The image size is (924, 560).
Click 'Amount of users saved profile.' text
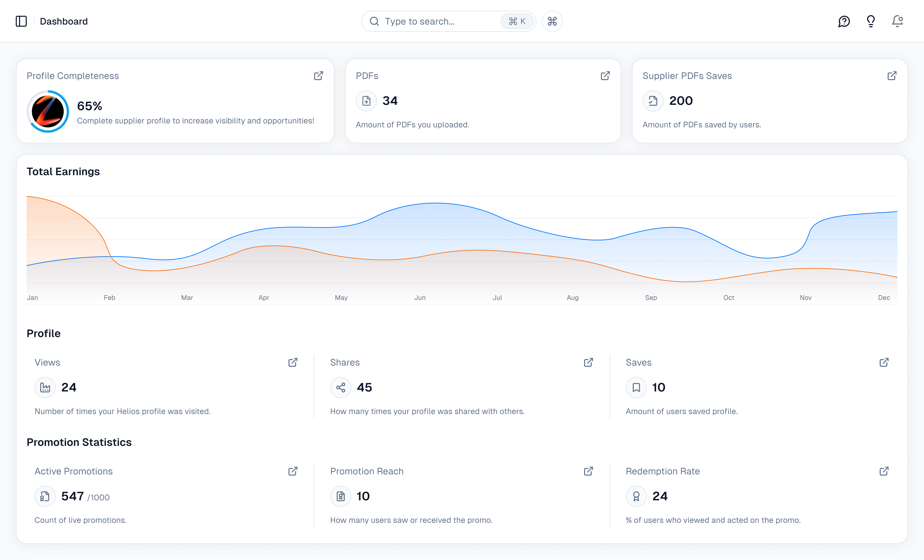682,412
